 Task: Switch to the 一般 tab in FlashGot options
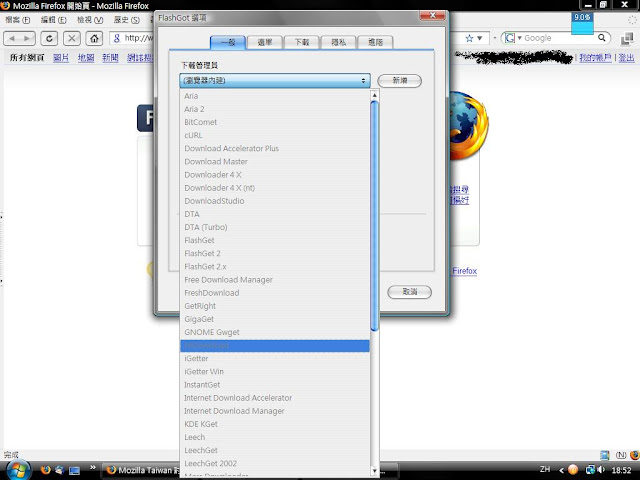click(x=228, y=42)
